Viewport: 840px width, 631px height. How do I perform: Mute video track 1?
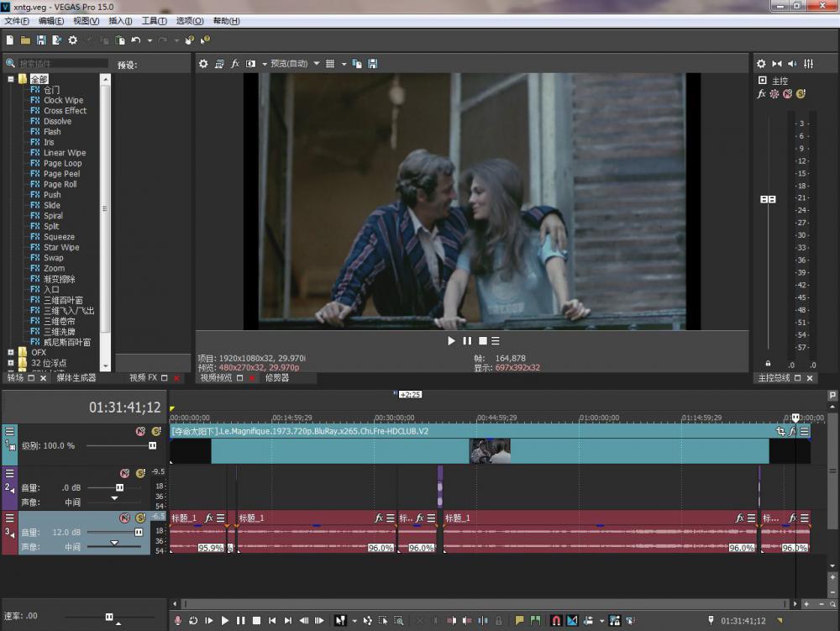140,431
